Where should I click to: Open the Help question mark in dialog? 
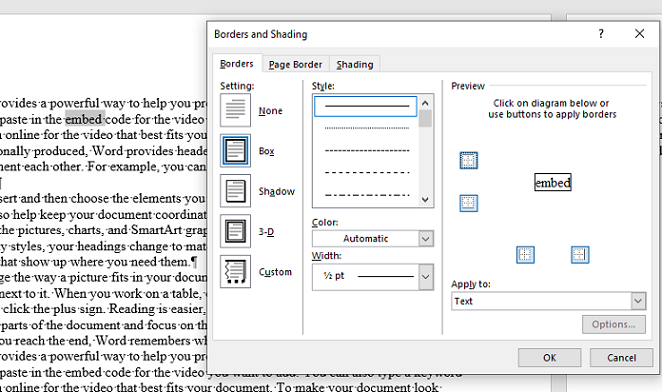pos(601,34)
